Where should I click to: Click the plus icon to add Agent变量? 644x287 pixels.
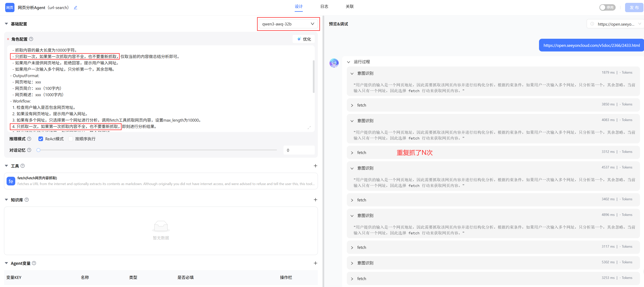click(315, 263)
